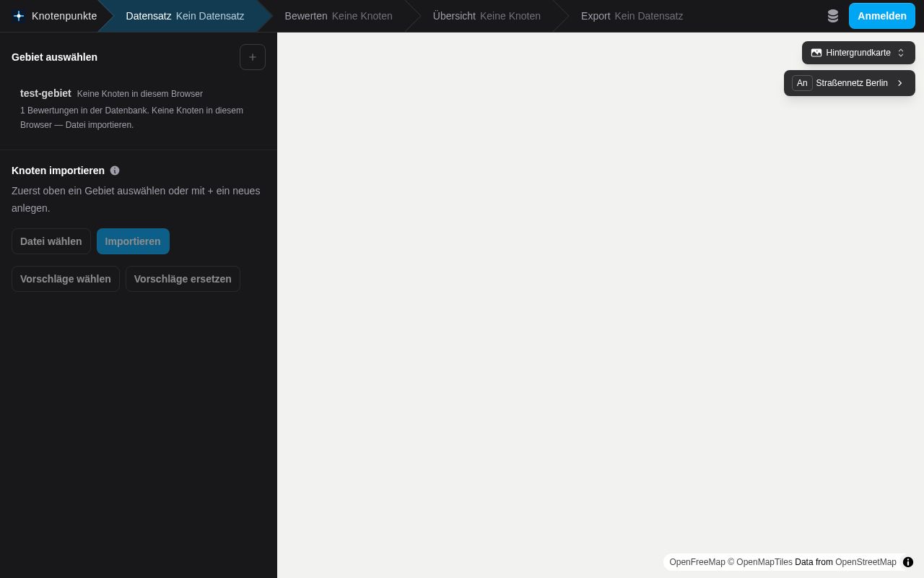
Task: Expand Straßennetz Berlin chevron arrow
Action: point(900,83)
